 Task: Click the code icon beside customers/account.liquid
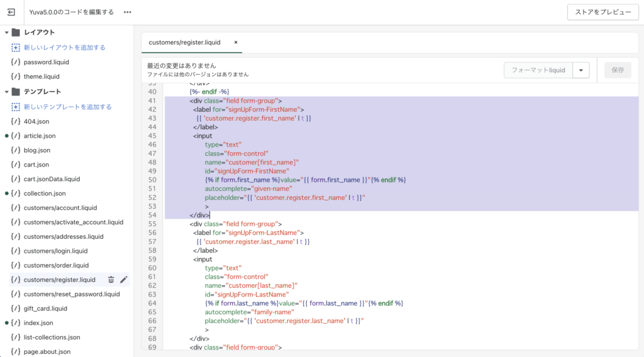click(x=16, y=207)
